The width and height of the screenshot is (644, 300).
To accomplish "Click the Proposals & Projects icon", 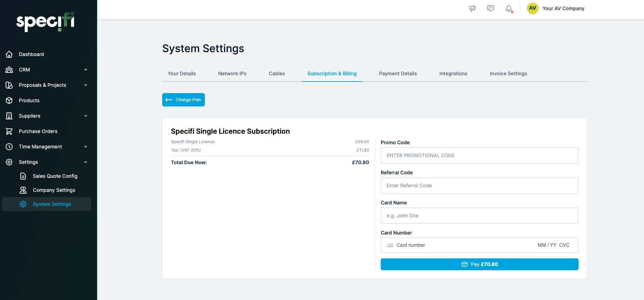I will tap(9, 85).
